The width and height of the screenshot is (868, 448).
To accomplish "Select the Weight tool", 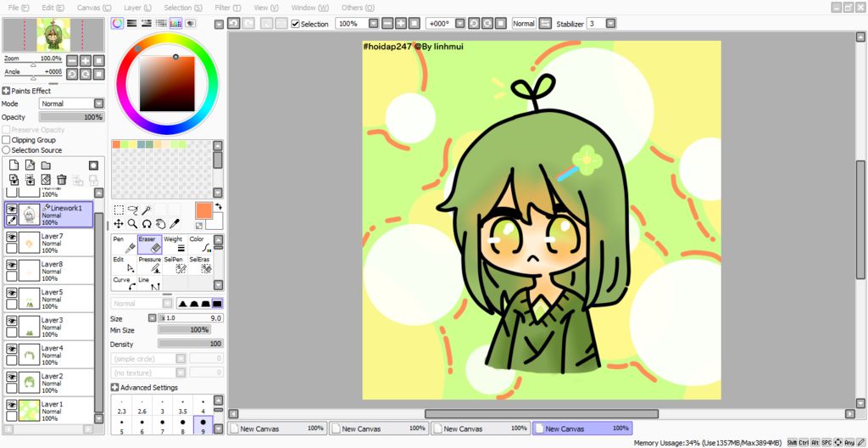I will tap(175, 244).
